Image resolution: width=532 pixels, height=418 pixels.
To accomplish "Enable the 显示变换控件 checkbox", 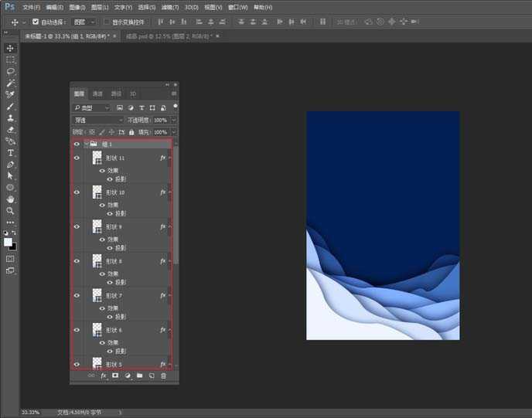I will point(107,22).
